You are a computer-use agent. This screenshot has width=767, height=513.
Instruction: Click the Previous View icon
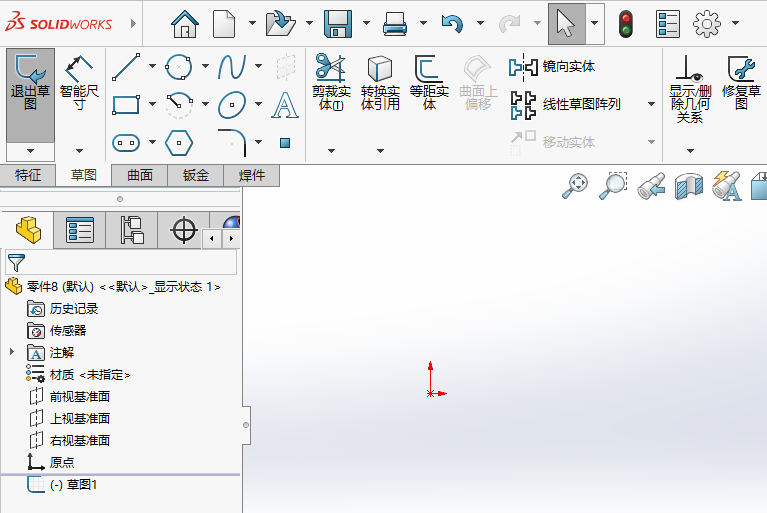pos(651,186)
